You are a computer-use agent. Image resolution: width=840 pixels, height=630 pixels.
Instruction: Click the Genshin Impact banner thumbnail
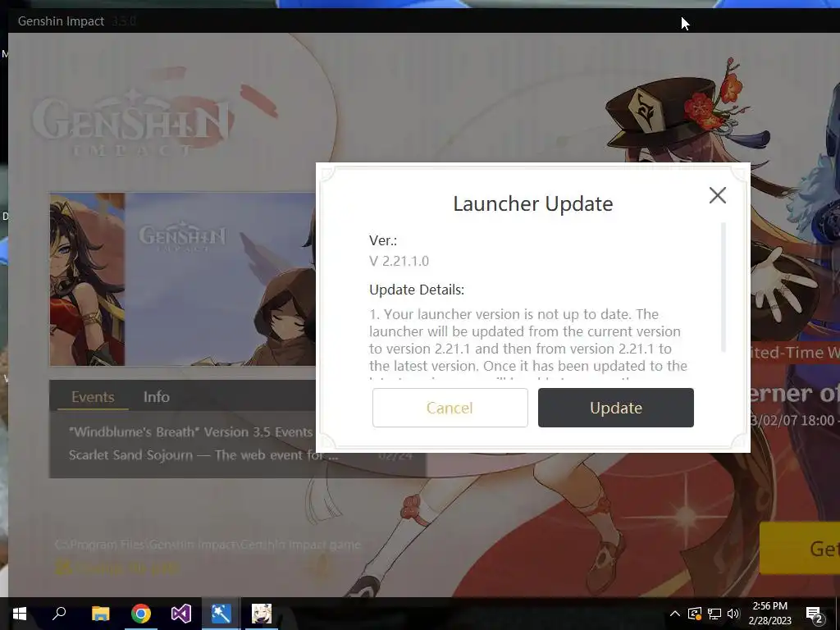pyautogui.click(x=182, y=279)
